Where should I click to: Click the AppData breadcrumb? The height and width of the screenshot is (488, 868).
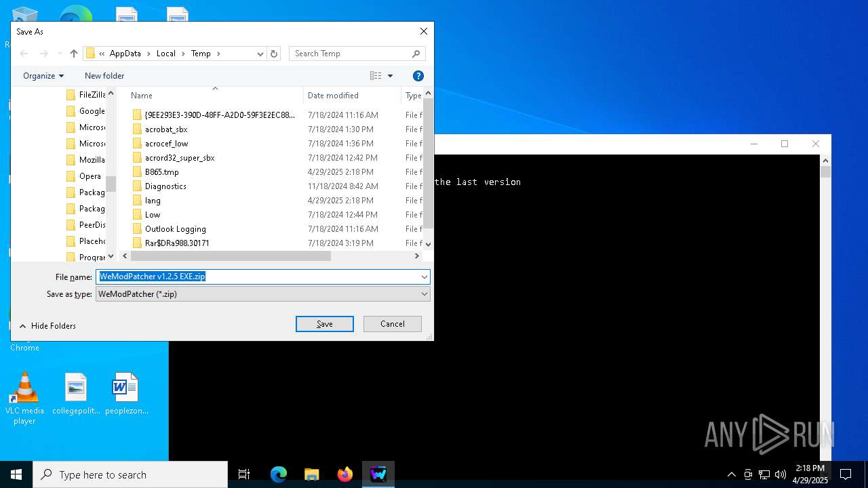tap(125, 54)
